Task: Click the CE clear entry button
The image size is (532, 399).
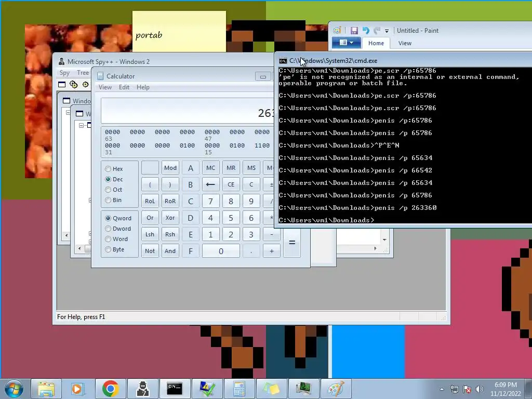Action: click(231, 184)
